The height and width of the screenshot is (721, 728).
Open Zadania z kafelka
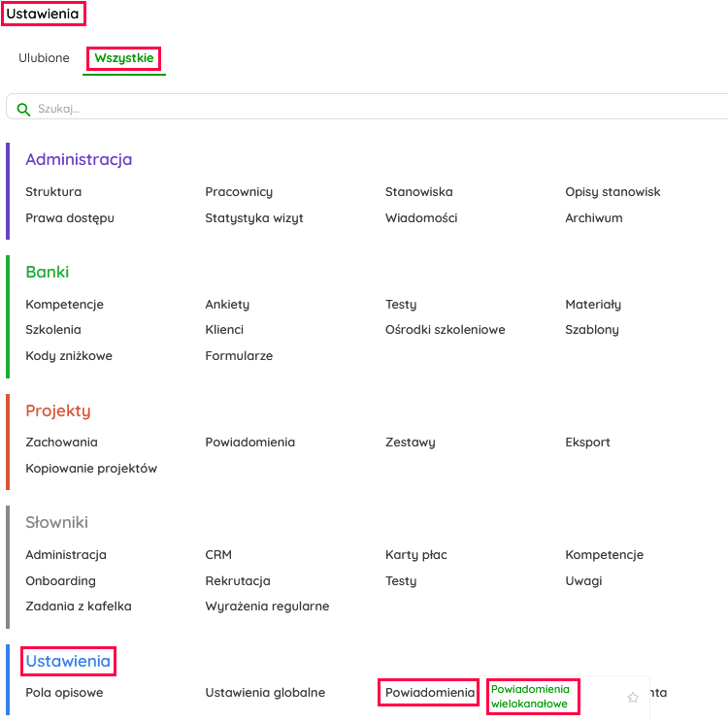click(79, 606)
